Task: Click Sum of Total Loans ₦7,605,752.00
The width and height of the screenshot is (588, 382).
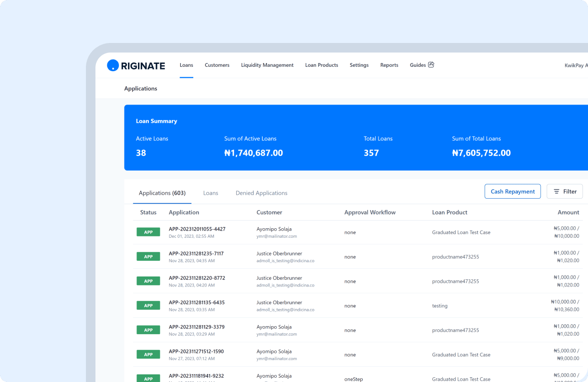Action: coord(481,153)
